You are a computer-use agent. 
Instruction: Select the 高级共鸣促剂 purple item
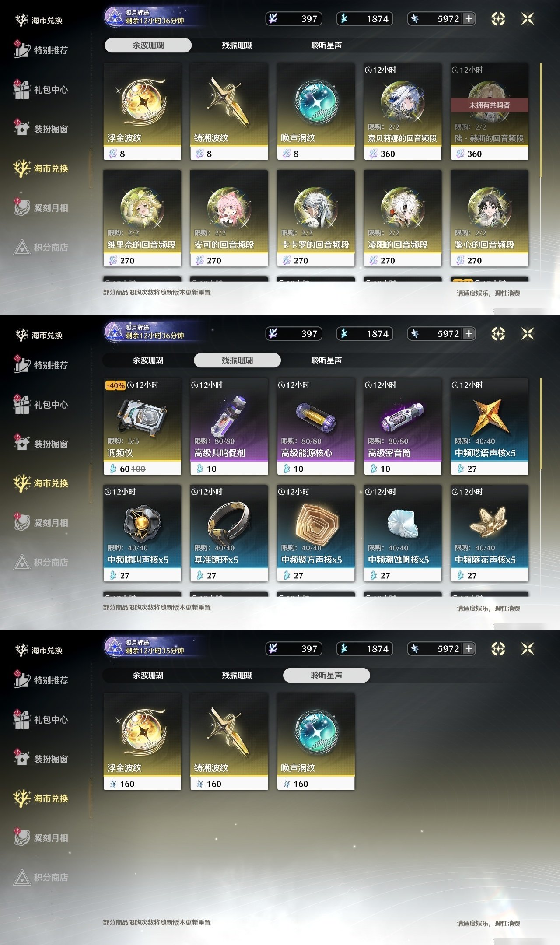229,427
